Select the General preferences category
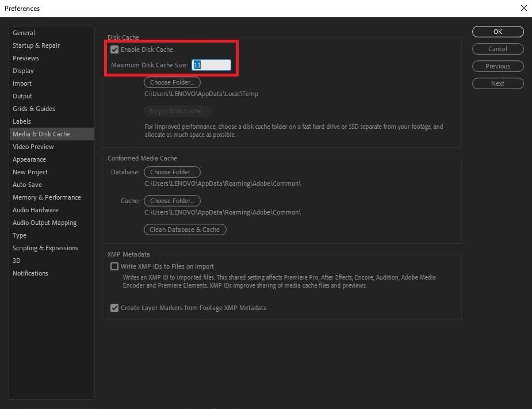The width and height of the screenshot is (532, 409). coord(24,33)
